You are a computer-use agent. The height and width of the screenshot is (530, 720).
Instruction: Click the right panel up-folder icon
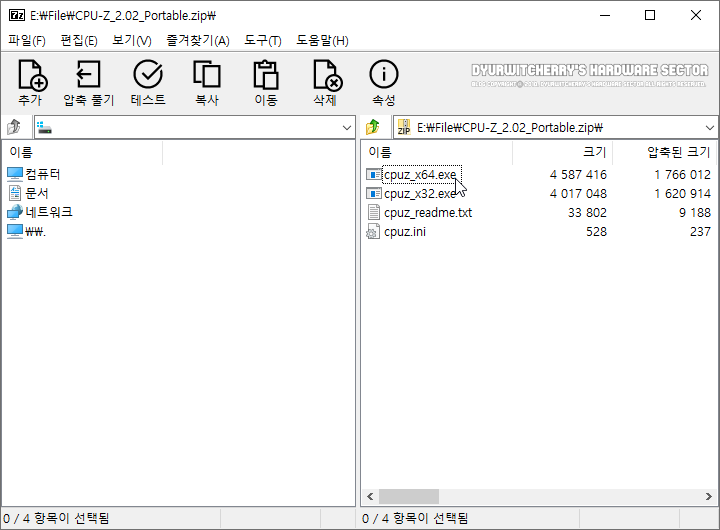click(373, 127)
